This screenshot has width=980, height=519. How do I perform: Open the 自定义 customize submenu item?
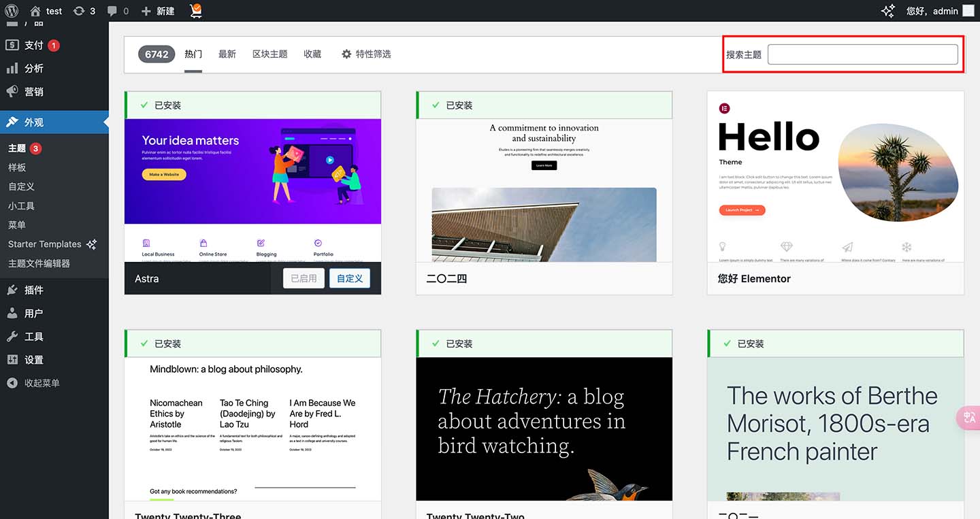(21, 186)
